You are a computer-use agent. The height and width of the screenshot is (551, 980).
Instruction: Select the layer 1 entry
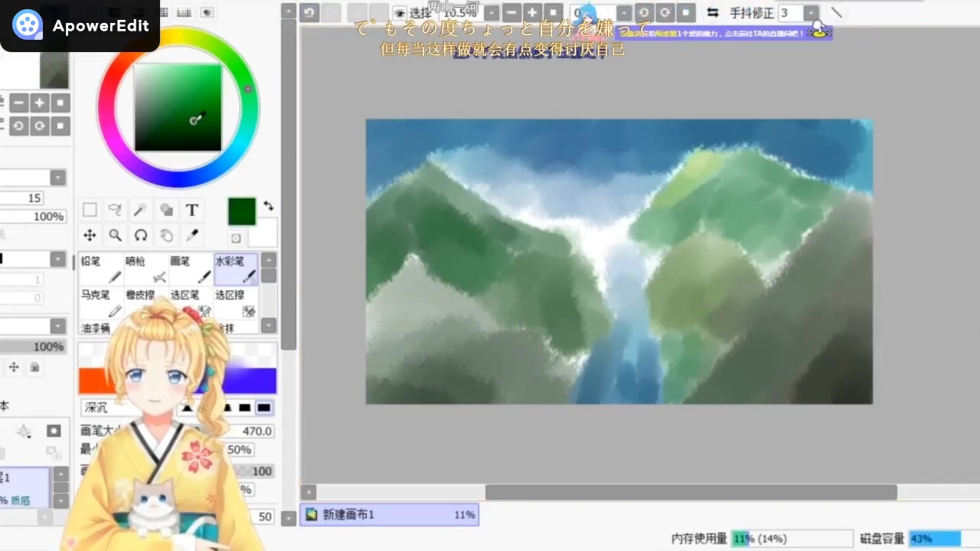(x=24, y=487)
